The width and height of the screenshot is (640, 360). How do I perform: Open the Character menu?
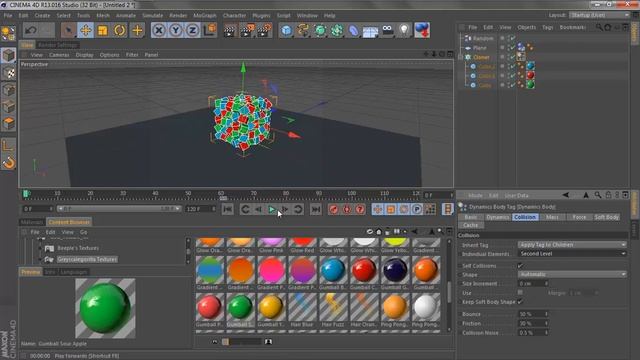pos(234,16)
